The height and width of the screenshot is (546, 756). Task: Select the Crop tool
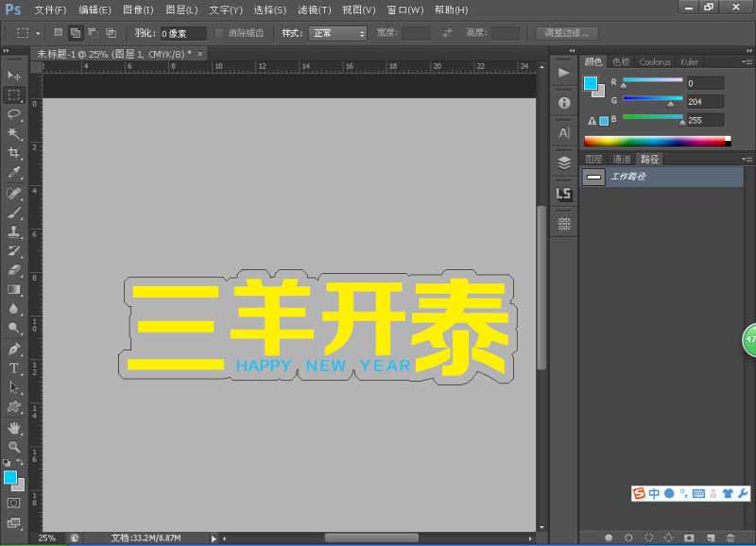point(13,153)
